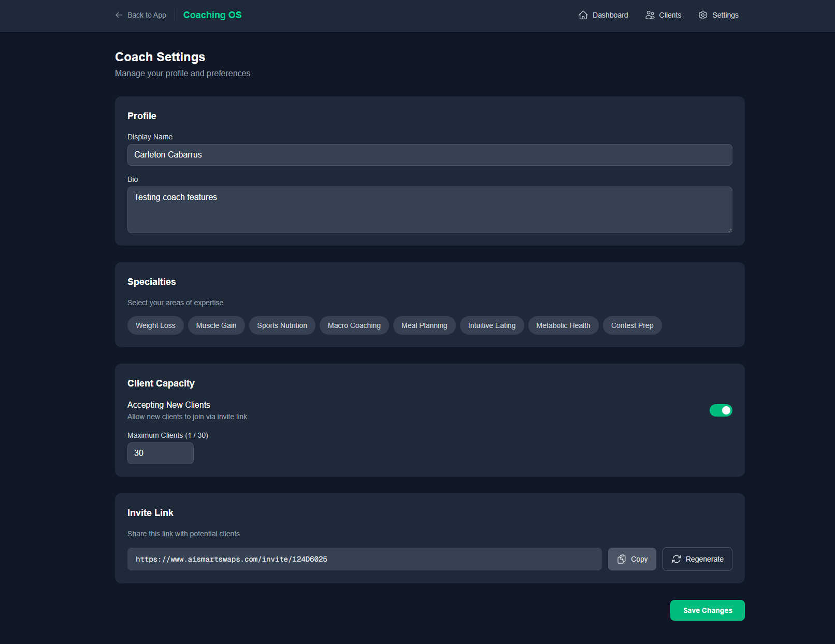The image size is (835, 644).
Task: Select the Metabolic Health specialty chip
Action: click(563, 325)
